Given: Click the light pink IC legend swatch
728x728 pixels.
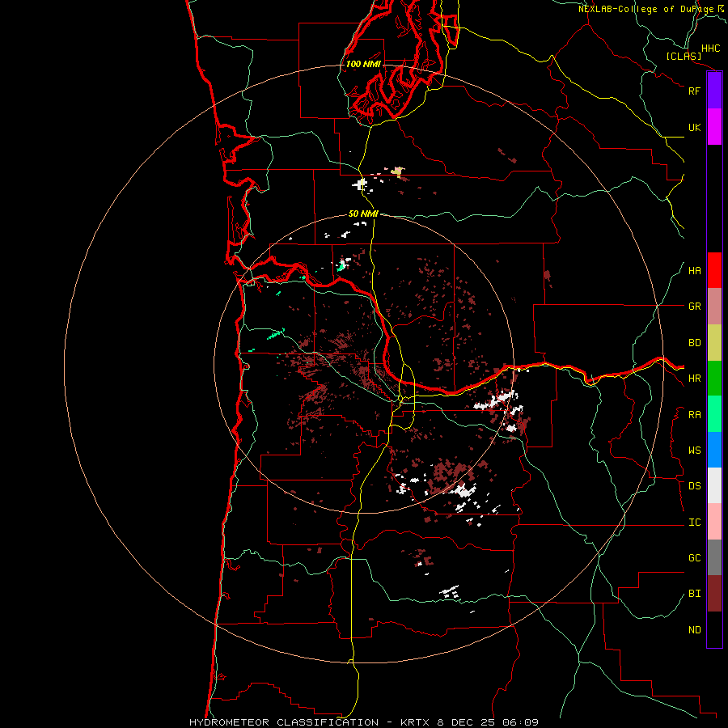Looking at the screenshot, I should [x=714, y=522].
